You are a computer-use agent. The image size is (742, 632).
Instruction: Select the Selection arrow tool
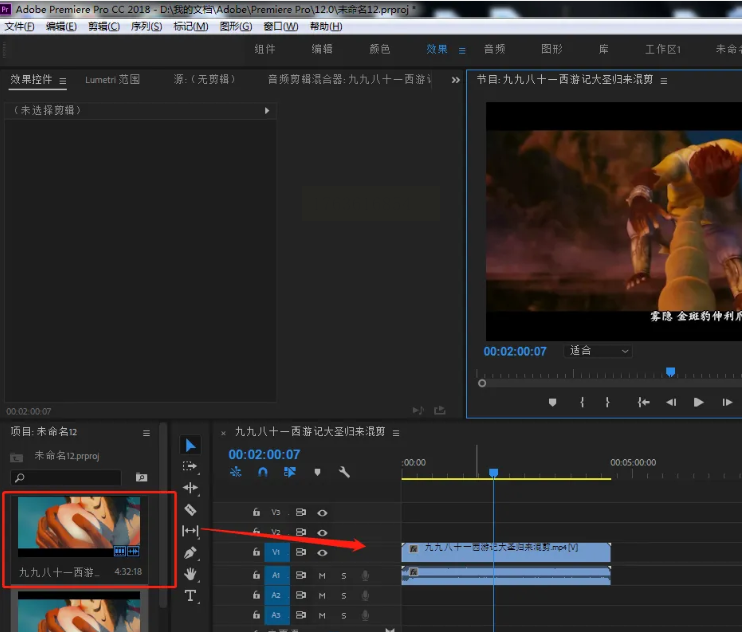(x=191, y=445)
